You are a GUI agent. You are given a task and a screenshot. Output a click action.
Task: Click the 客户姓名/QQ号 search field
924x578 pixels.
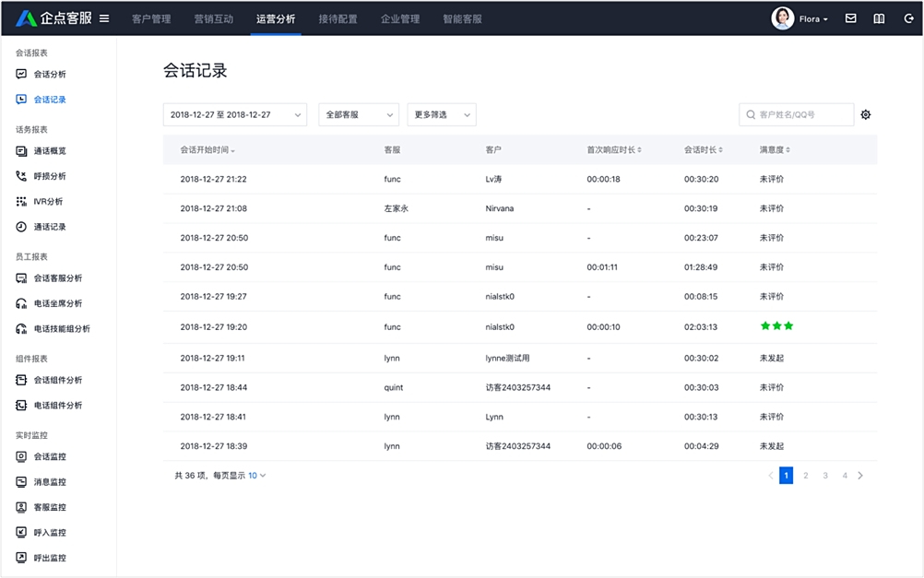(x=798, y=114)
